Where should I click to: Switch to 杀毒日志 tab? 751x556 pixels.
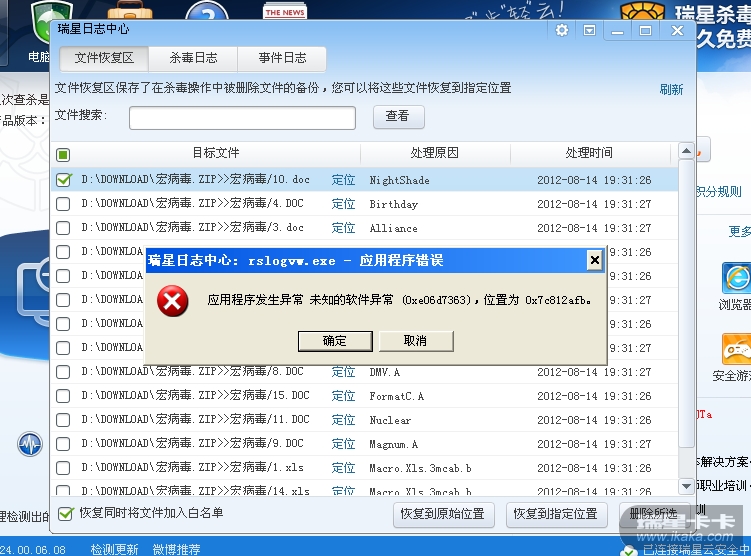click(193, 58)
